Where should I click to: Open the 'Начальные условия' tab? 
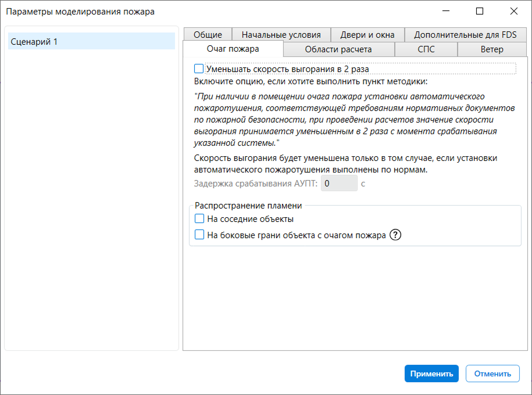281,35
